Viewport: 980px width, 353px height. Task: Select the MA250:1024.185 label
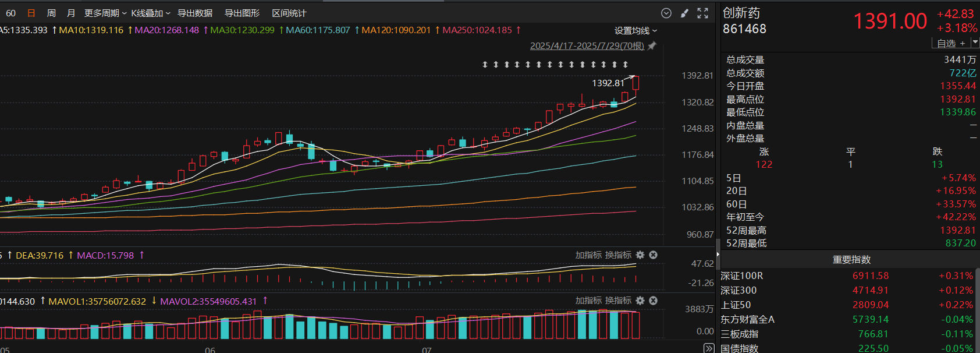click(x=477, y=30)
